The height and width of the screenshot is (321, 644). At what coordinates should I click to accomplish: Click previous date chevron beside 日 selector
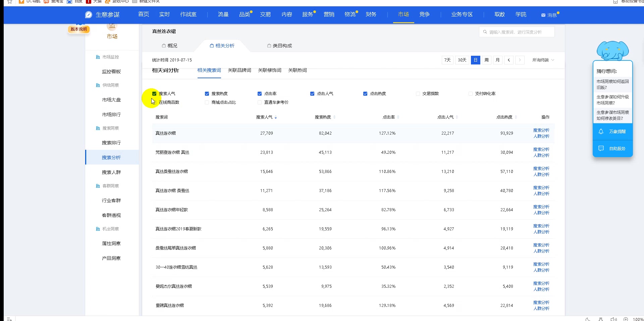click(x=508, y=60)
